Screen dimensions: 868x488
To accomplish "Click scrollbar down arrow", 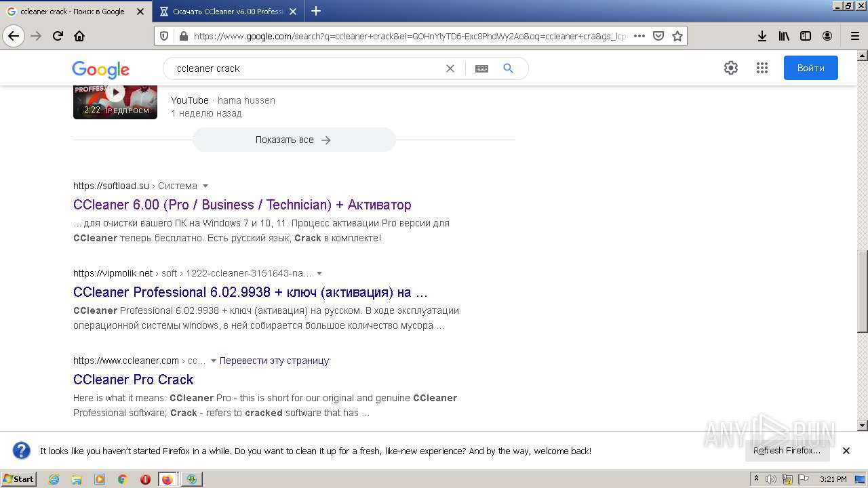I will (862, 426).
